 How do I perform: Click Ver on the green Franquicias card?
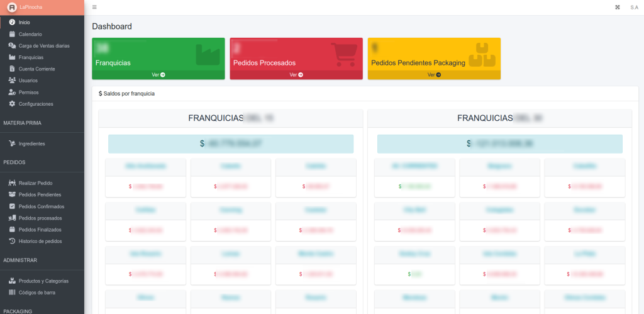coord(158,75)
